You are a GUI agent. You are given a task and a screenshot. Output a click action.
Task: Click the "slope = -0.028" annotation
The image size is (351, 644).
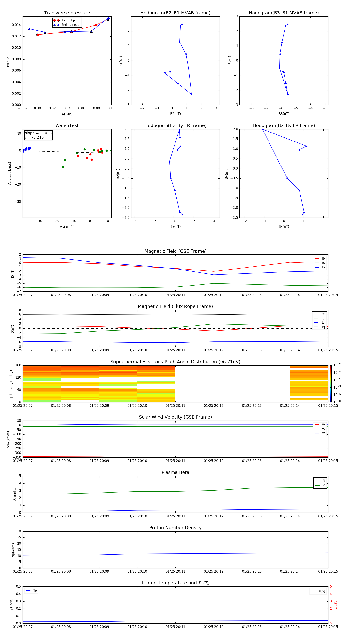(x=38, y=133)
